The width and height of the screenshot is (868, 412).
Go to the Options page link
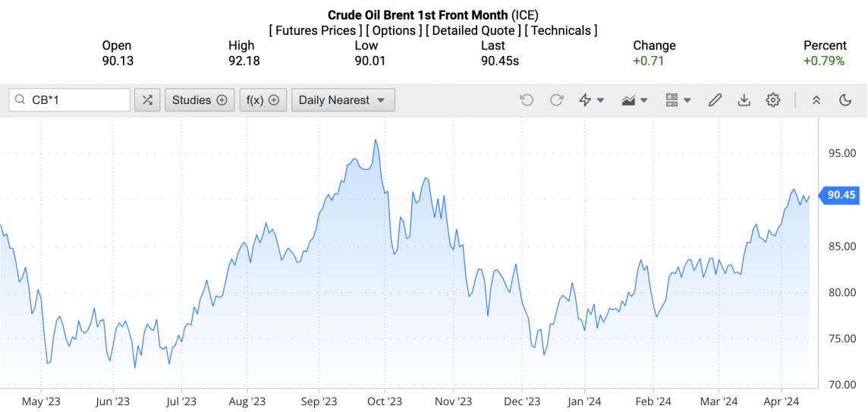[x=395, y=31]
